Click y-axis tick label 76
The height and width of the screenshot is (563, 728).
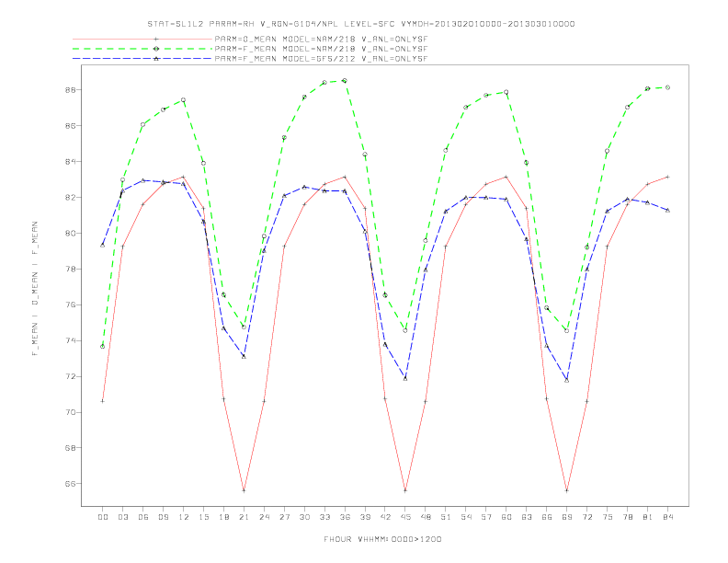pyautogui.click(x=71, y=304)
